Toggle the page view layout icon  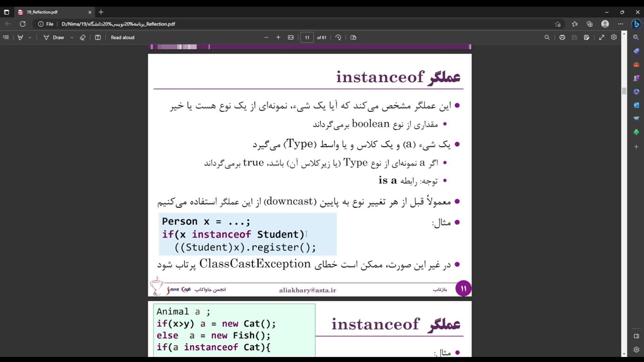98,37
